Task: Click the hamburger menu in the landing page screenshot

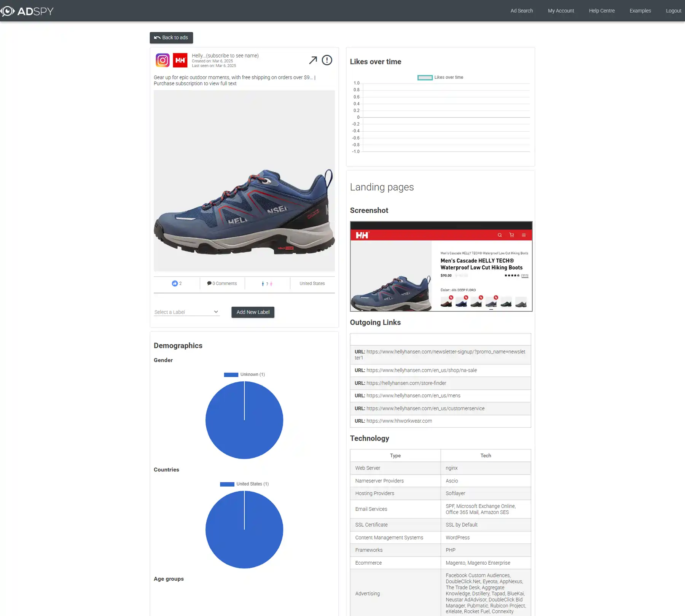Action: click(524, 235)
